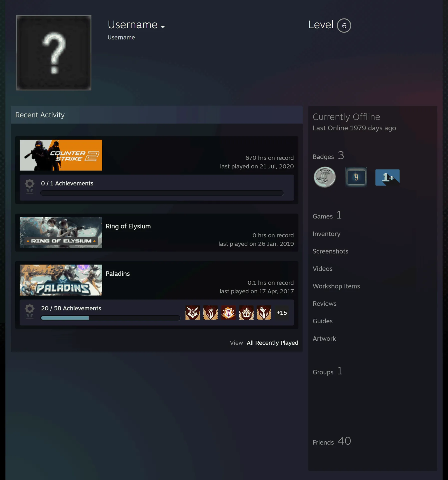Click the 670 hrs on record text
Viewport: 448px width, 480px height.
click(x=269, y=158)
